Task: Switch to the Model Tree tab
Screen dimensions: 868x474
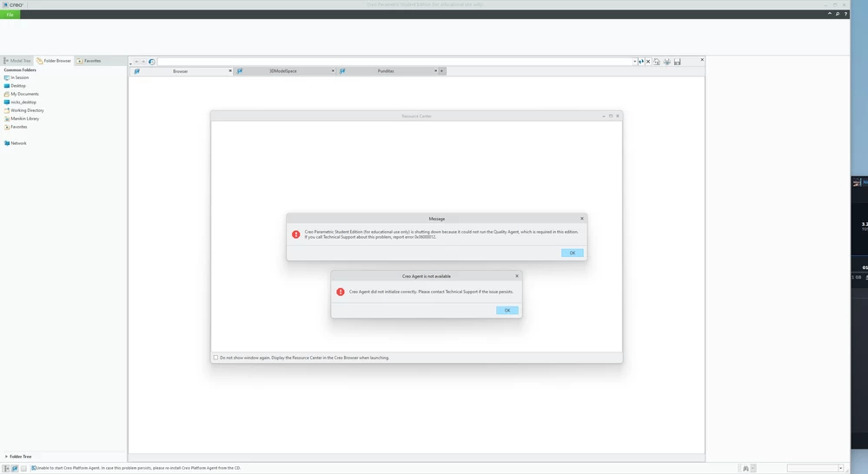Action: [17, 61]
